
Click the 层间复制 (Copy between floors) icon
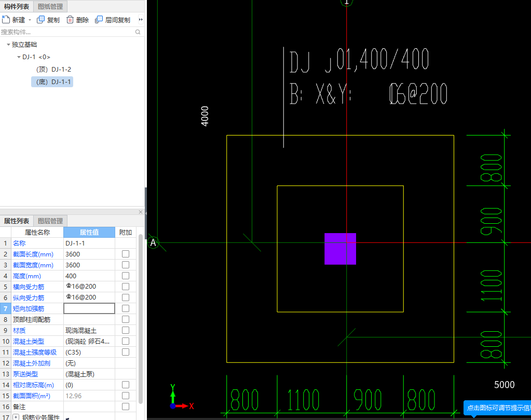coord(99,20)
